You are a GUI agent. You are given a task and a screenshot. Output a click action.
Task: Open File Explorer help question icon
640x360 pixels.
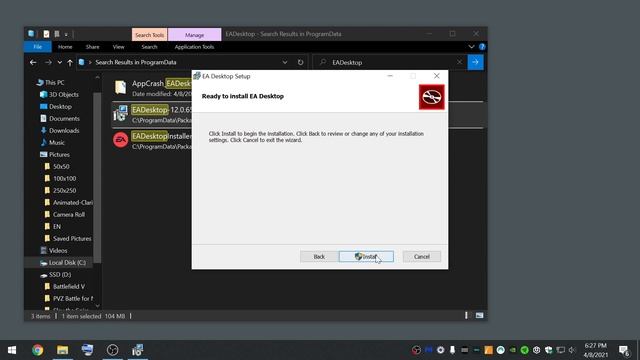(x=482, y=47)
